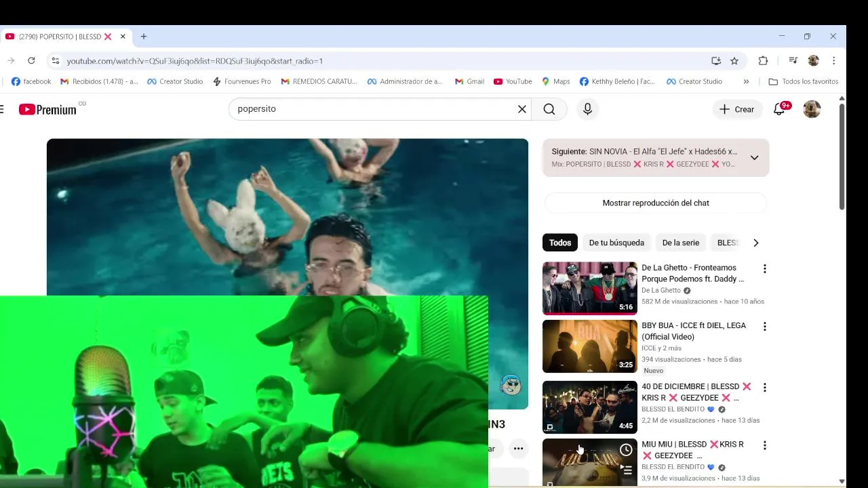Open options for BBY BUA video
This screenshot has width=868, height=488.
764,327
